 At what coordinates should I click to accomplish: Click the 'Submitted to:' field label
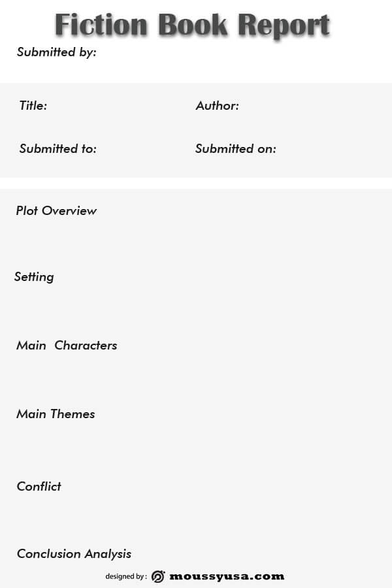point(58,148)
